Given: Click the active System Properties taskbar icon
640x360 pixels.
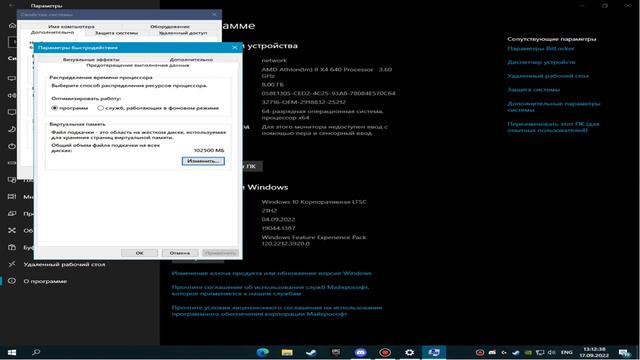Looking at the screenshot, I should [433, 352].
